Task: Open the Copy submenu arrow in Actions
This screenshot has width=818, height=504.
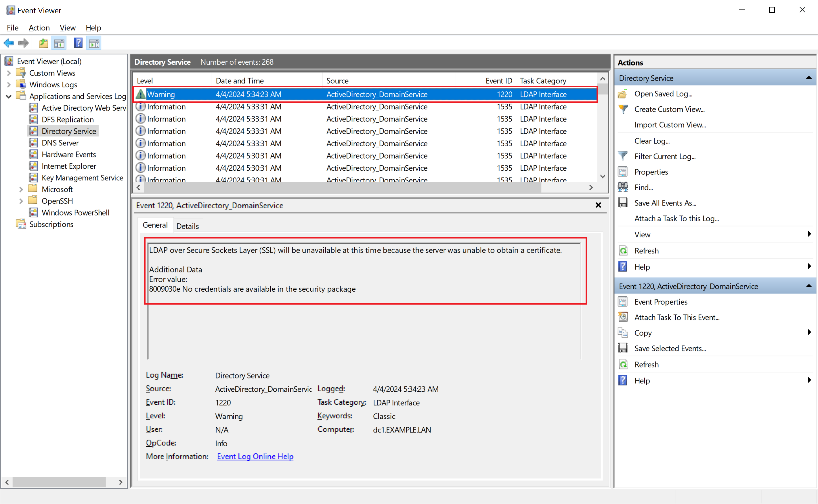Action: 809,332
